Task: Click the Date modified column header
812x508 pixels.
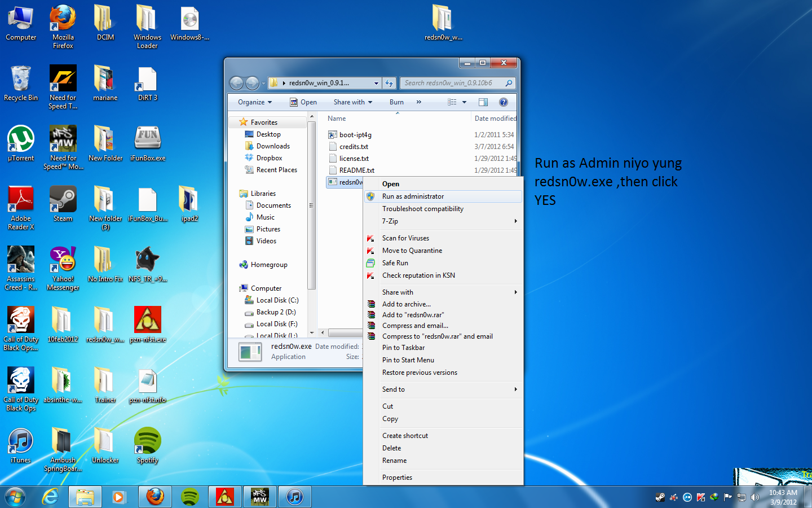Action: pos(495,119)
